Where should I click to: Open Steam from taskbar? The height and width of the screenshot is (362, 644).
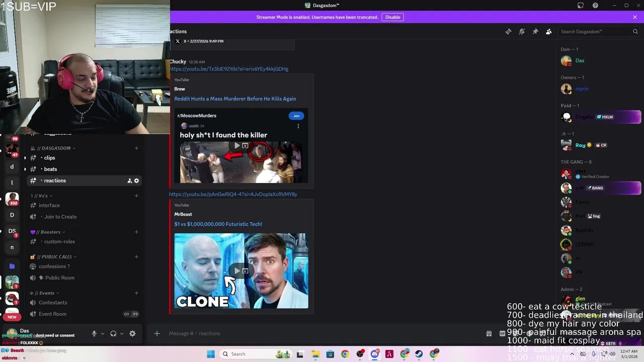[x=419, y=354]
